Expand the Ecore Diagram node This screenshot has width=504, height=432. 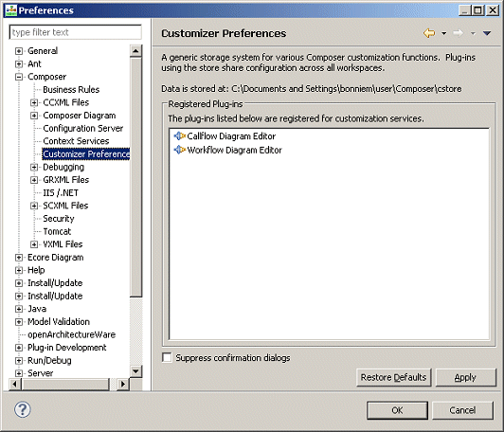point(19,258)
